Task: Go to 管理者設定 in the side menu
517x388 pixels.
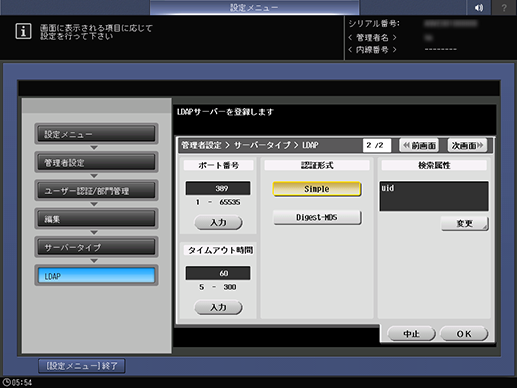Action: coord(96,162)
